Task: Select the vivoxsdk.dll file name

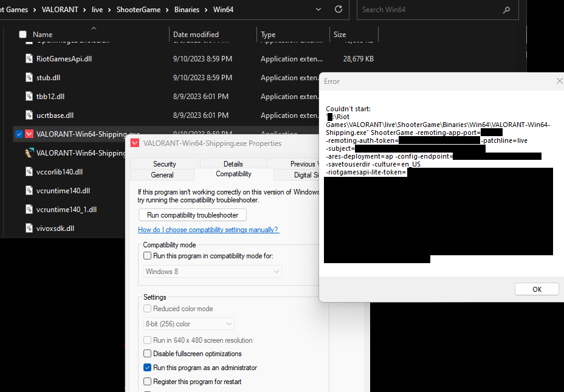Action: 55,229
